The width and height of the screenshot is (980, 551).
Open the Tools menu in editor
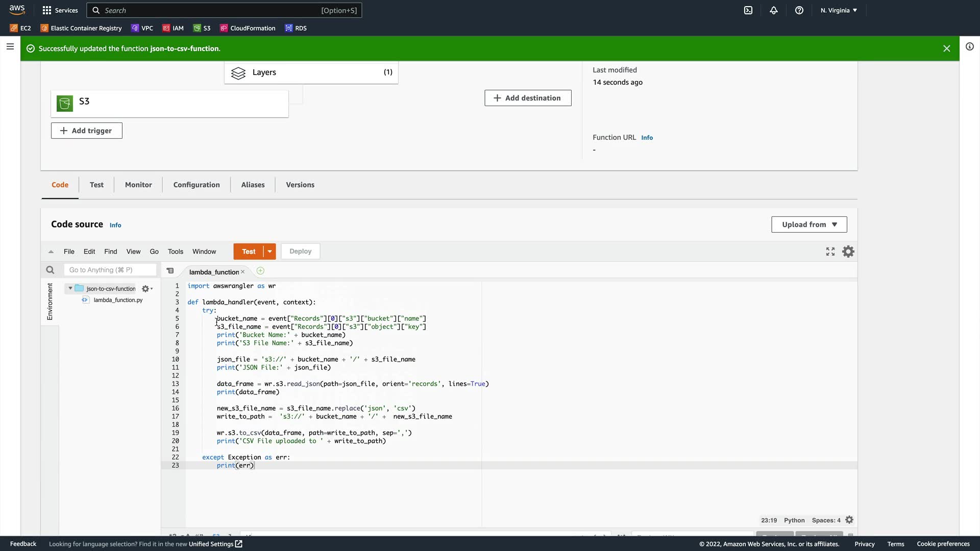[x=175, y=252]
